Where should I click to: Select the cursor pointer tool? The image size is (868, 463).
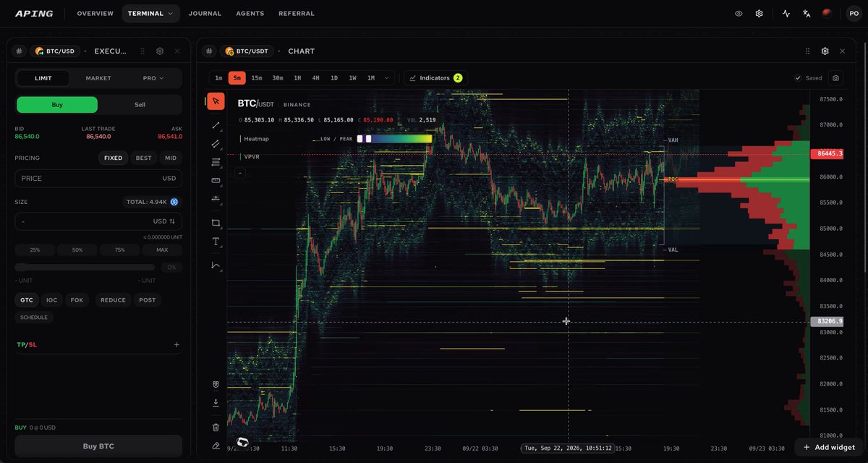pos(216,101)
